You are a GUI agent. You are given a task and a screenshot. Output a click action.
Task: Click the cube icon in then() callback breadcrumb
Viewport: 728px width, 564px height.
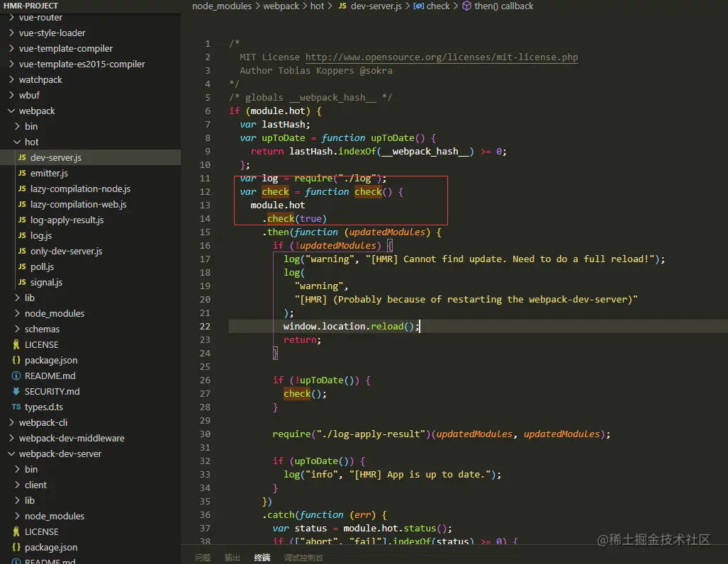pyautogui.click(x=466, y=6)
